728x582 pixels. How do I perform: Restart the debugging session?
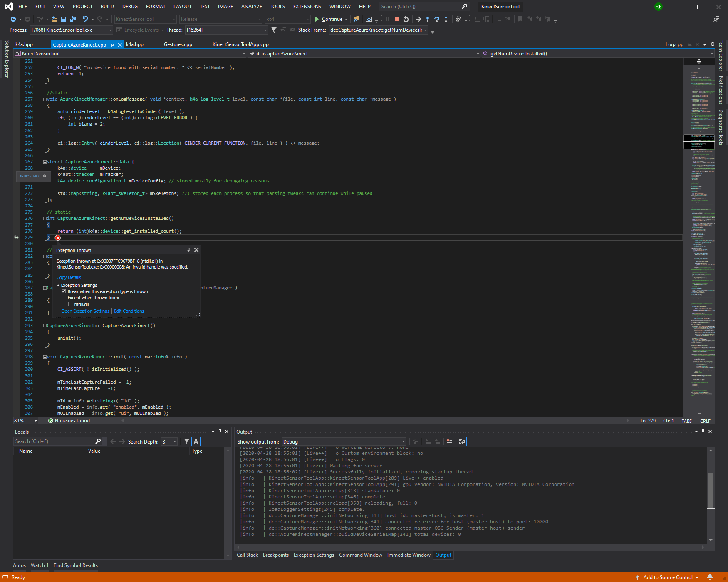(406, 19)
